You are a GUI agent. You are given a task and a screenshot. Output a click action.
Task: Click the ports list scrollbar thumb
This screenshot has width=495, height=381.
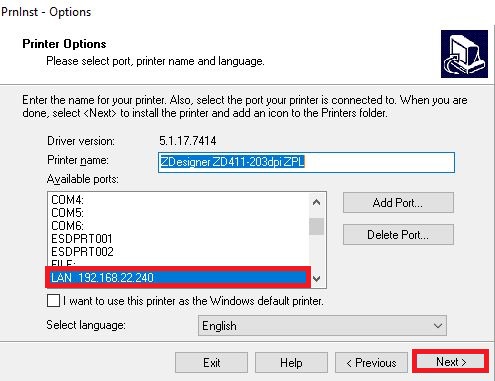(x=317, y=226)
